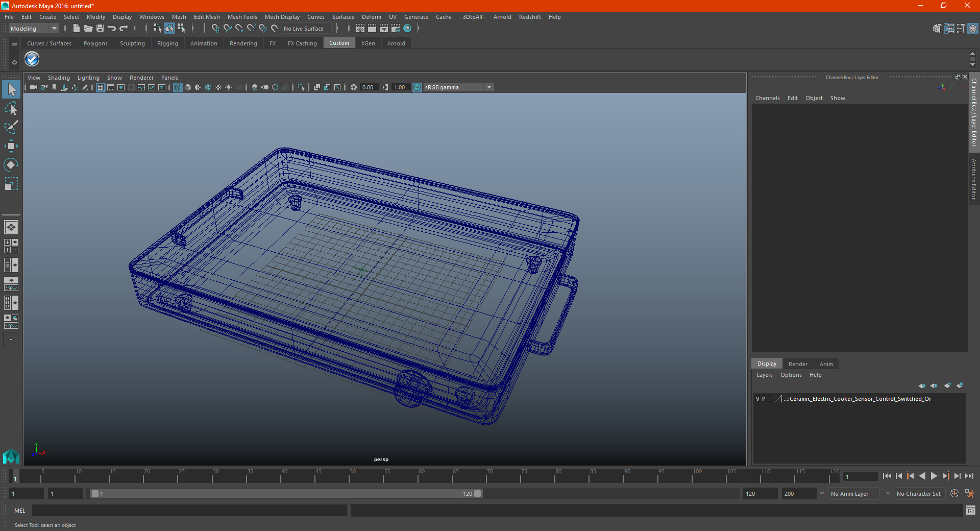Click the range slider right handle at 120
This screenshot has width=980, height=531.
pos(478,494)
